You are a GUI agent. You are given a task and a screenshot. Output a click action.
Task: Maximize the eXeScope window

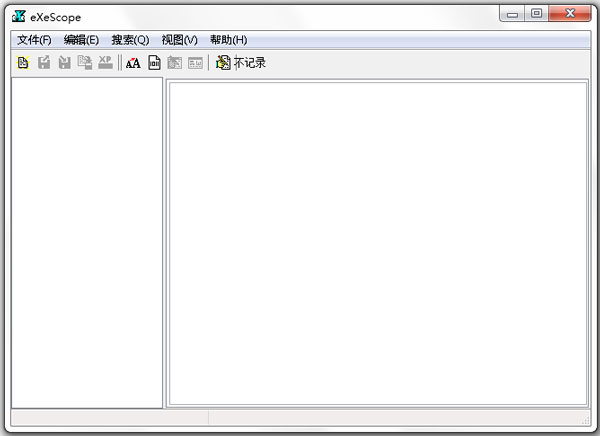coord(536,14)
